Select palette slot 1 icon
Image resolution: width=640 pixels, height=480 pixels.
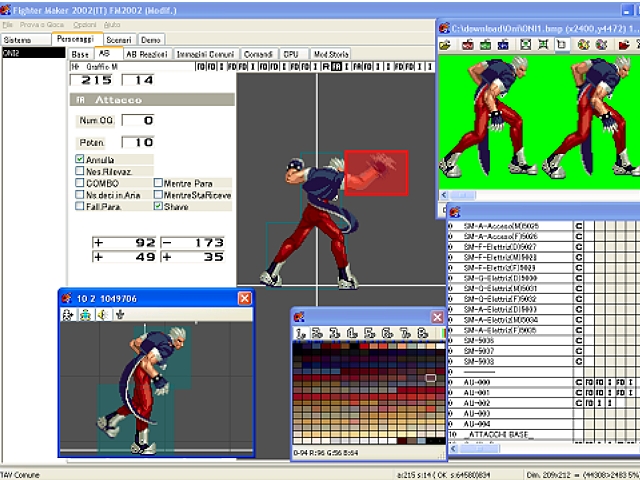pyautogui.click(x=301, y=332)
